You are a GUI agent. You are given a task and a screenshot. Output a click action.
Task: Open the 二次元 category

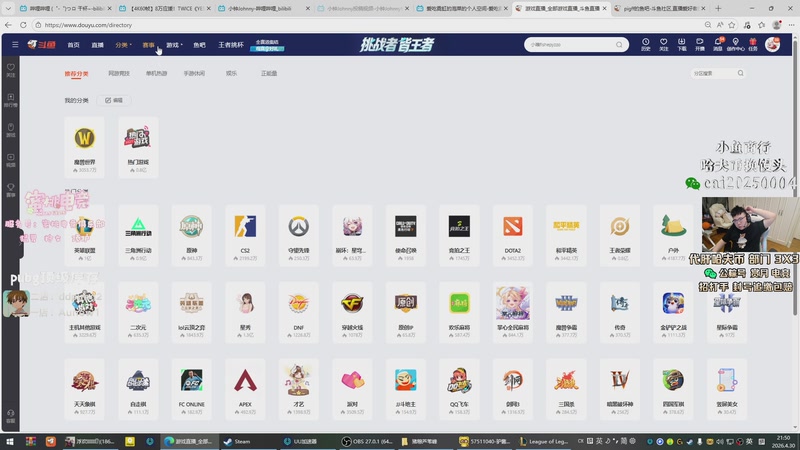(x=138, y=312)
